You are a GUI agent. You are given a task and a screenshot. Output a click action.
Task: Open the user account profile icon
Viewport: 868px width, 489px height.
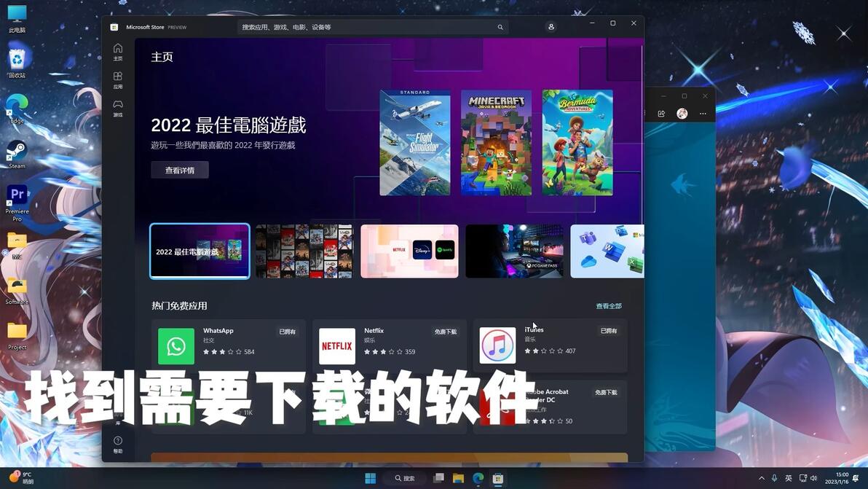tap(551, 26)
